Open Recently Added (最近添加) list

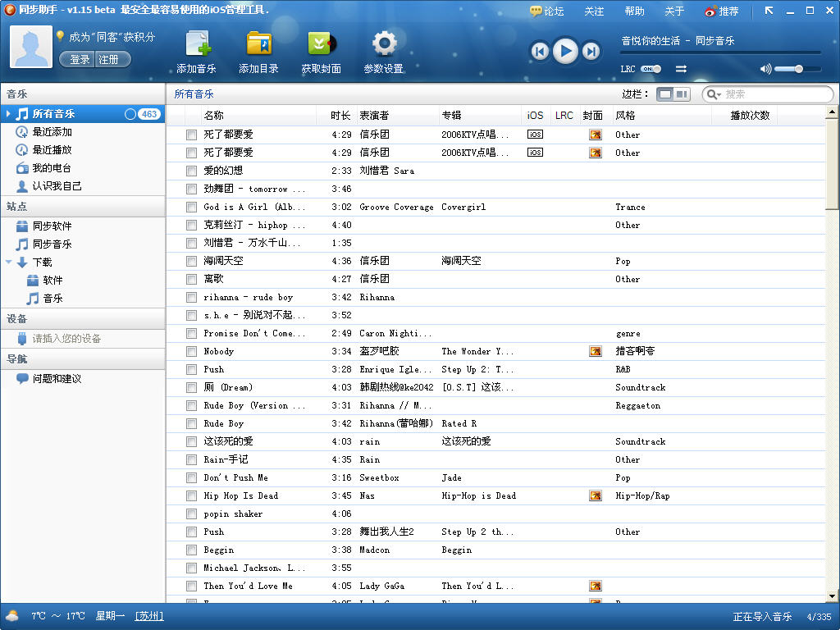point(52,132)
